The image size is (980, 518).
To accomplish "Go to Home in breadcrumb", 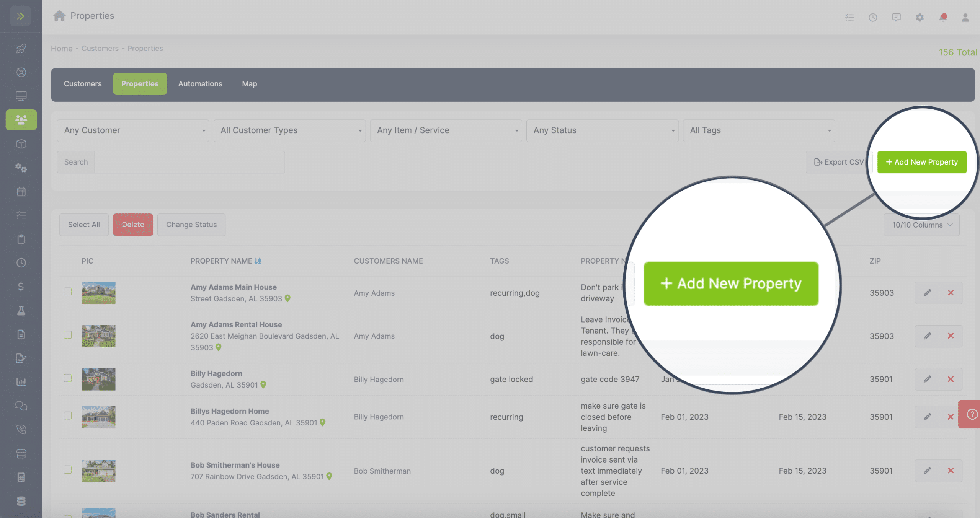I will [62, 49].
